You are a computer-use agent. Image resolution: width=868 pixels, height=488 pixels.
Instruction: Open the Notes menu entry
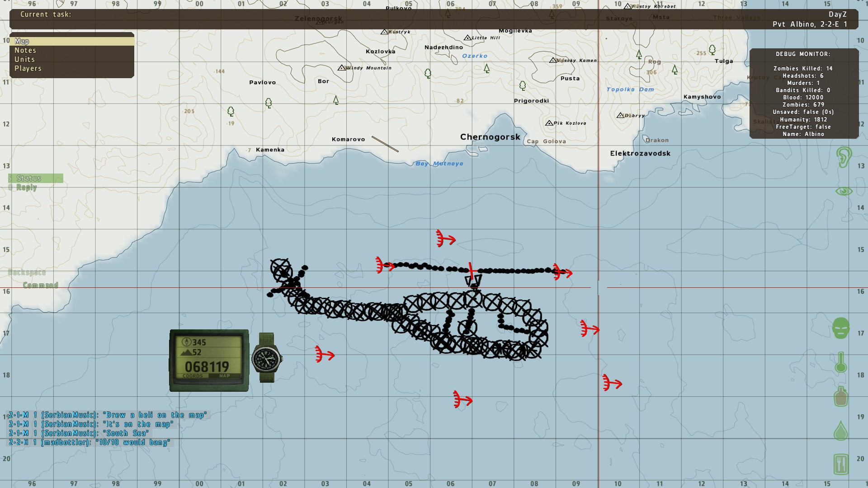25,51
